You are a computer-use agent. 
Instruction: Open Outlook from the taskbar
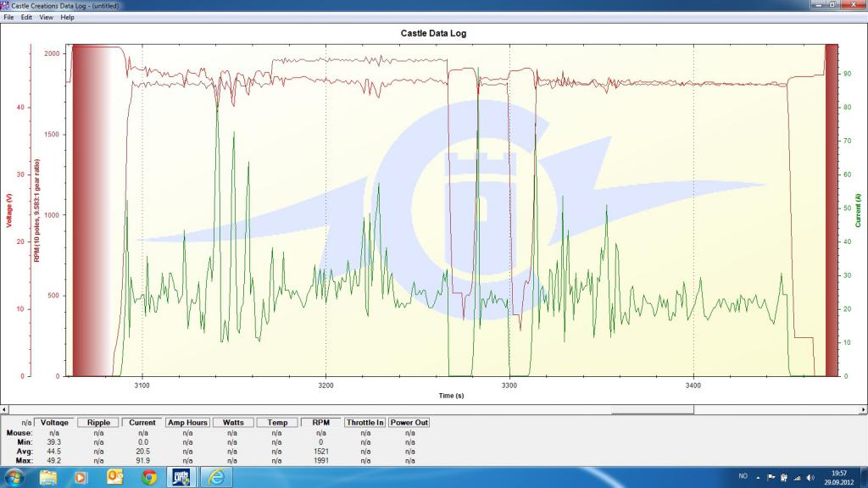tap(116, 476)
